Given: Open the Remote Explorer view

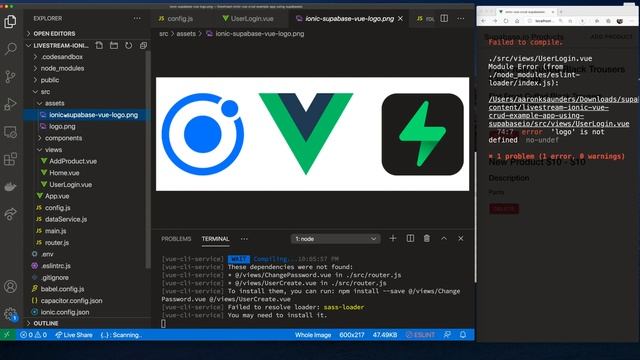Looking at the screenshot, I should pos(10,132).
